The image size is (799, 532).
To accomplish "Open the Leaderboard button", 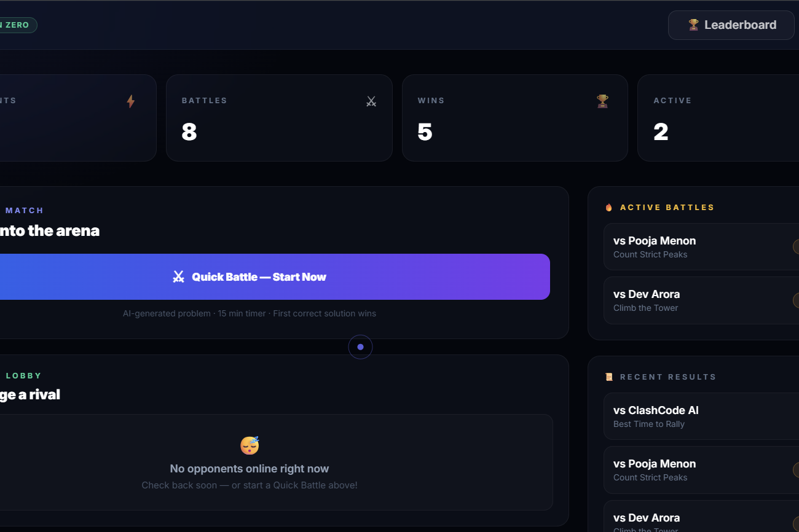I will [x=731, y=25].
